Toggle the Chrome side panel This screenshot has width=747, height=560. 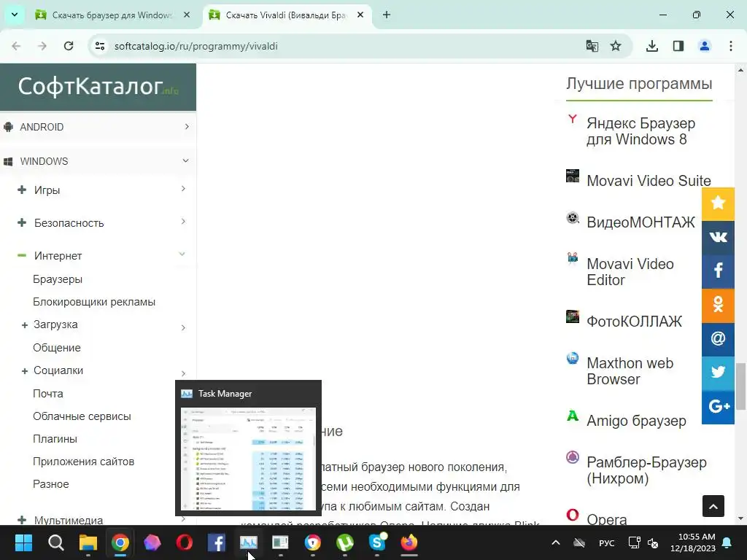coord(678,46)
